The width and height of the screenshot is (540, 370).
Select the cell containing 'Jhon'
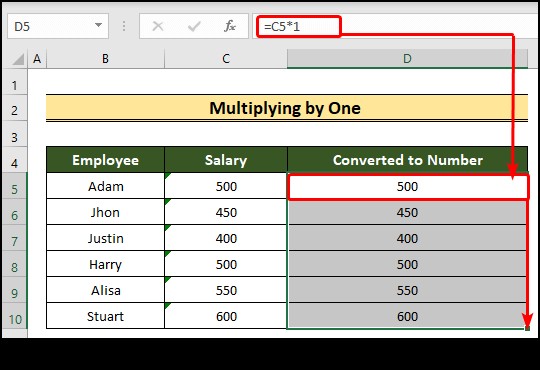coord(105,212)
